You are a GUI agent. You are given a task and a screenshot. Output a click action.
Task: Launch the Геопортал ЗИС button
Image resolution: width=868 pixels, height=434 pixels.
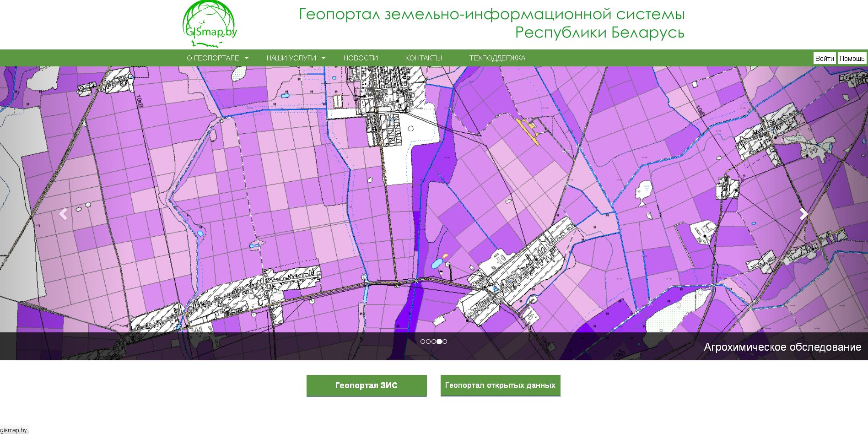pyautogui.click(x=367, y=385)
